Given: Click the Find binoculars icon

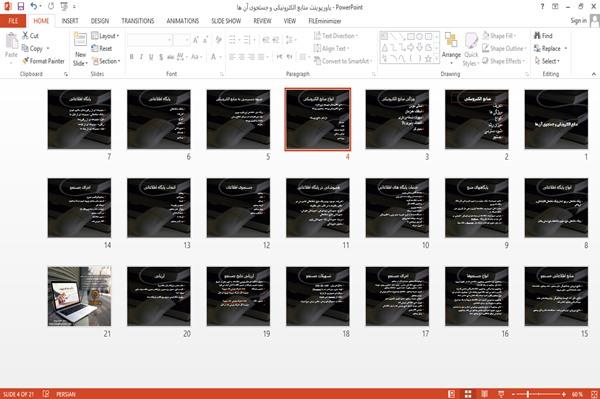Looking at the screenshot, I should tap(537, 36).
